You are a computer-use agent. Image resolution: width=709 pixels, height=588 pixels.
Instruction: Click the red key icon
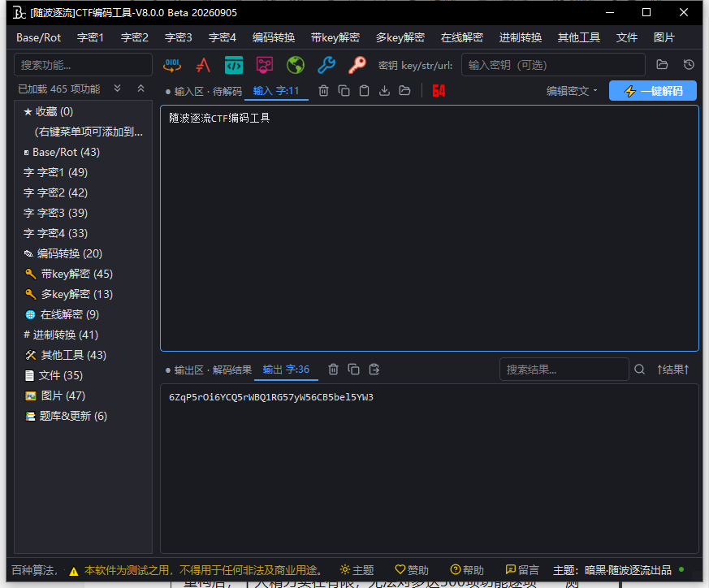357,65
